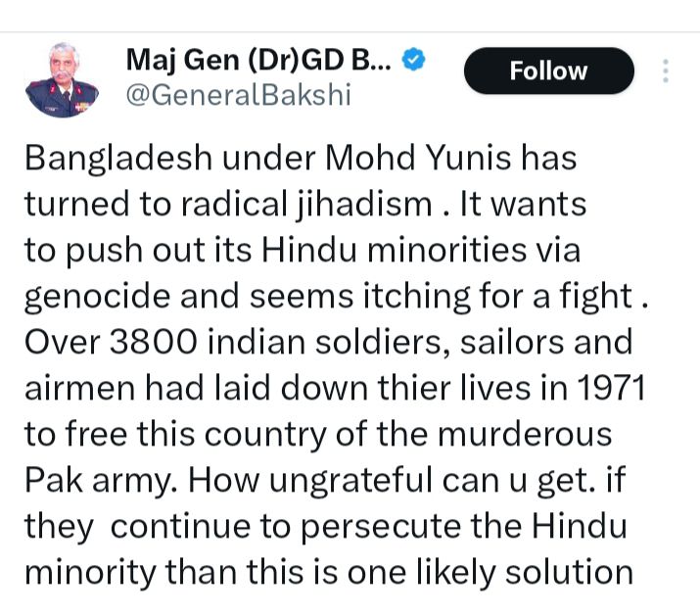Screen dimensions: 700x616
Task: Click the display name Maj Gen (Dr)GD B...
Action: point(259,62)
